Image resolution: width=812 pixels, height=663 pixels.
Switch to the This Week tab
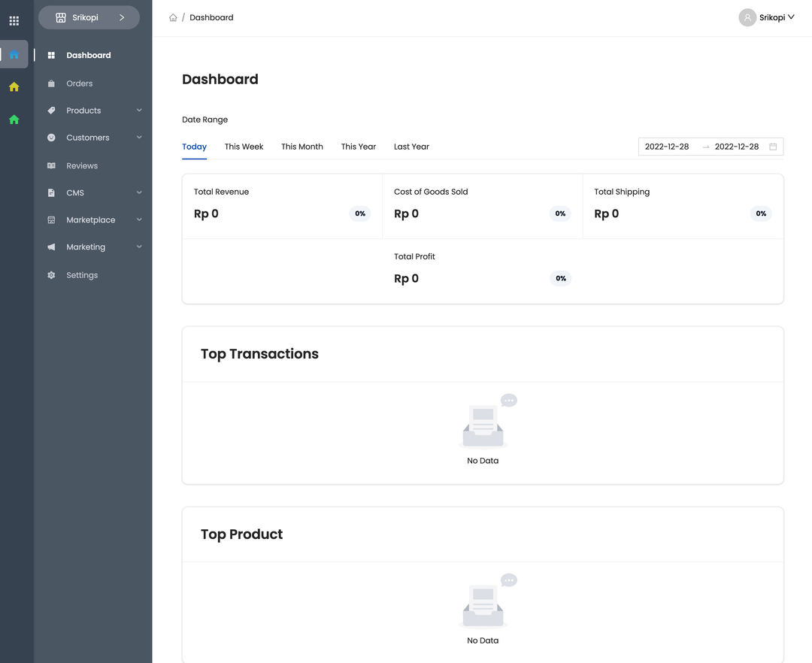[x=244, y=147]
